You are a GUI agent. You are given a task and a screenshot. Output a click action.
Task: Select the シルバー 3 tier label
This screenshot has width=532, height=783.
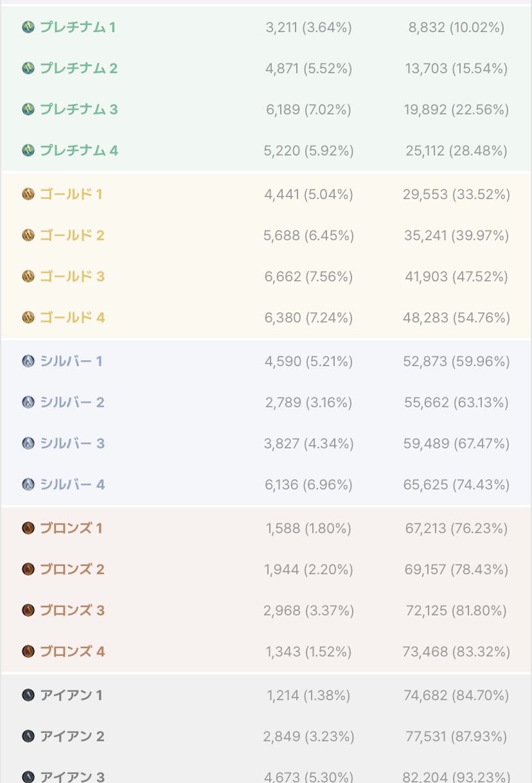(x=72, y=443)
